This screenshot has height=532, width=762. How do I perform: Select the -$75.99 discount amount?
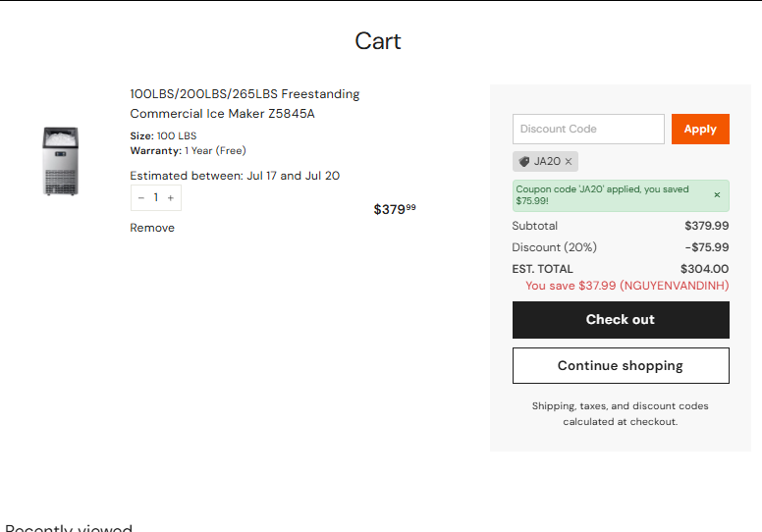point(707,247)
